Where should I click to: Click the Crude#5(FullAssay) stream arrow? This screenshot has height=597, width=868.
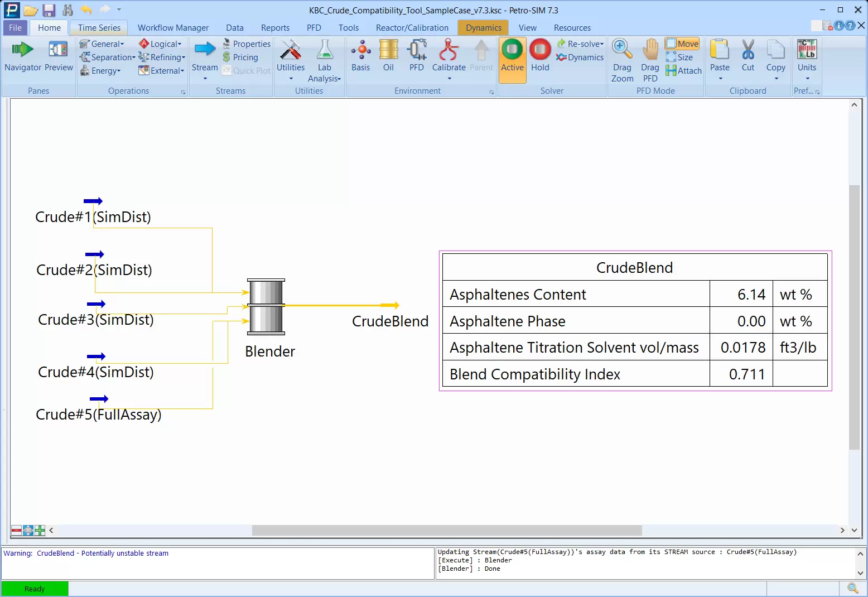tap(99, 399)
